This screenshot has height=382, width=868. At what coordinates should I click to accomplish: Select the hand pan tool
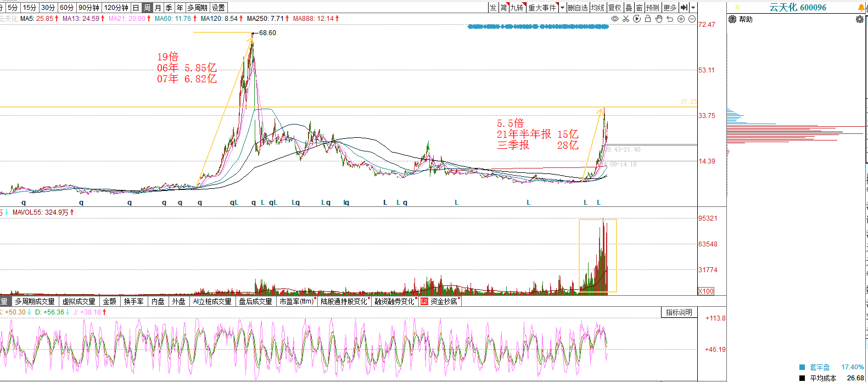point(659,19)
